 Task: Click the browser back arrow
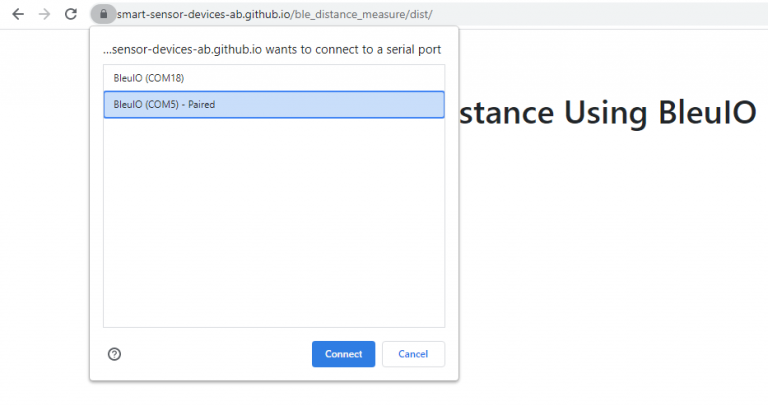coord(17,14)
